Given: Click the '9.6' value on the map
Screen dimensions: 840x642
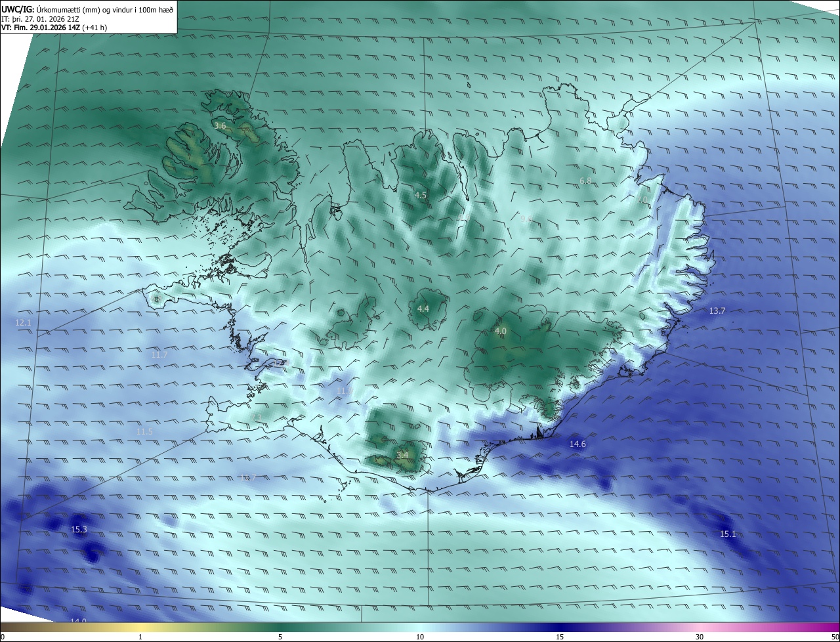Looking at the screenshot, I should [526, 219].
